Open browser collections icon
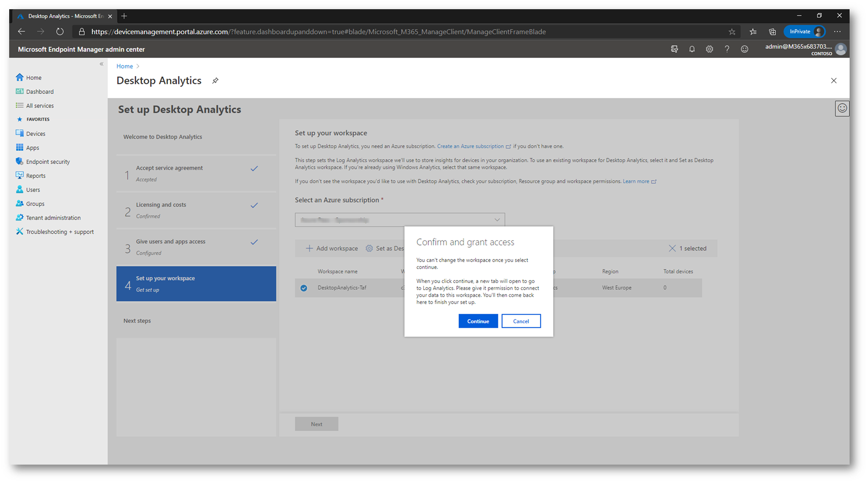868x483 pixels. click(772, 32)
